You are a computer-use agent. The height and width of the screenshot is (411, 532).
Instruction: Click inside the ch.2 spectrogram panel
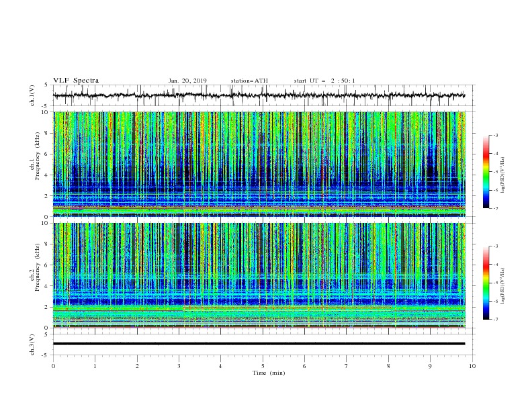tap(259, 275)
